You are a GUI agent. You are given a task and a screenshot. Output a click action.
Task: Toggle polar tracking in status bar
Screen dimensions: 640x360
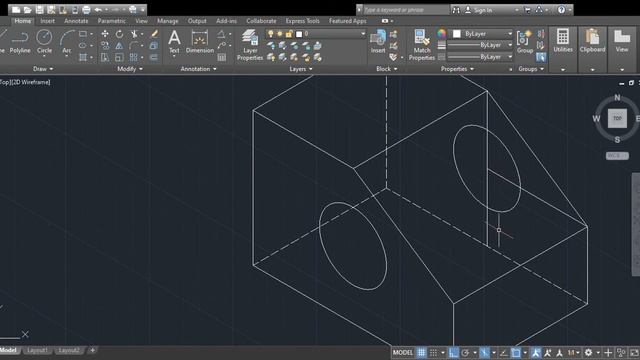coord(465,352)
